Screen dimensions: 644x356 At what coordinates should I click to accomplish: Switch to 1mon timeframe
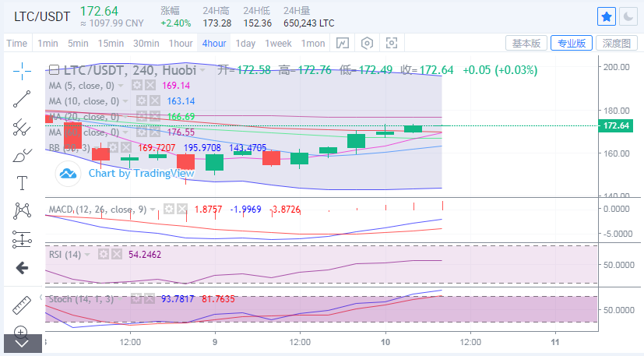click(313, 43)
